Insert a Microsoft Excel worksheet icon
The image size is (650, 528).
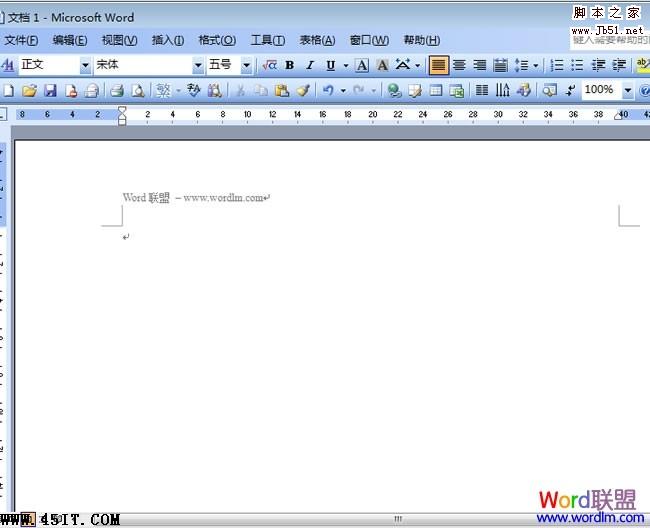(456, 90)
